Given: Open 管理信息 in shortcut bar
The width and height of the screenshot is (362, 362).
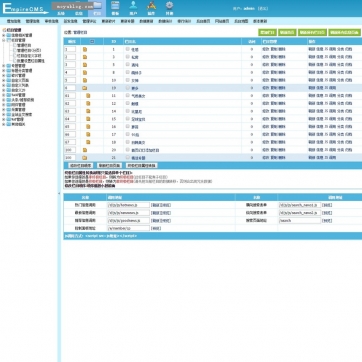Looking at the screenshot, I should [33, 21].
